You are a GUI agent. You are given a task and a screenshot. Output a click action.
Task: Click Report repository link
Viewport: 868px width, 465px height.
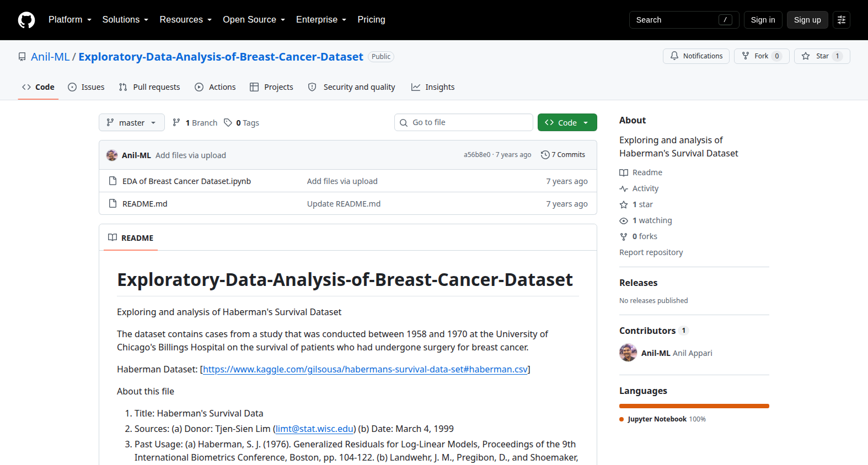pos(651,252)
